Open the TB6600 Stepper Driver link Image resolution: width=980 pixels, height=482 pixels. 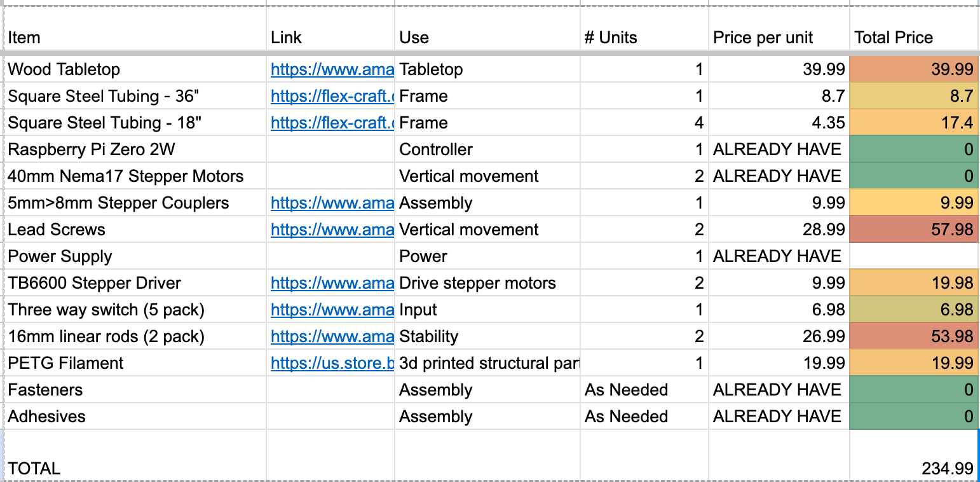click(332, 283)
